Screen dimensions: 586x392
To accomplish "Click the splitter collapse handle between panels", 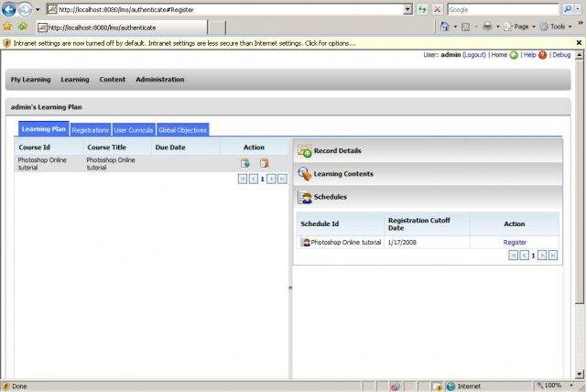I will (290, 288).
